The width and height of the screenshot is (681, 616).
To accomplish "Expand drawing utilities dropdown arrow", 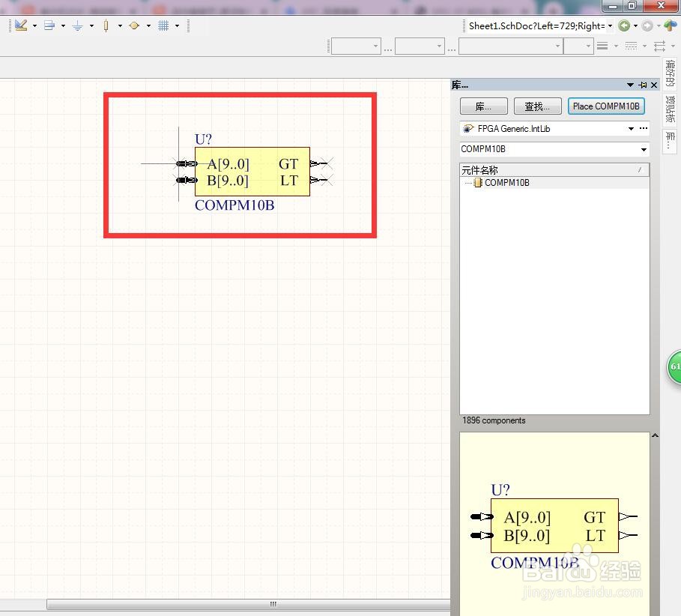I will click(34, 26).
